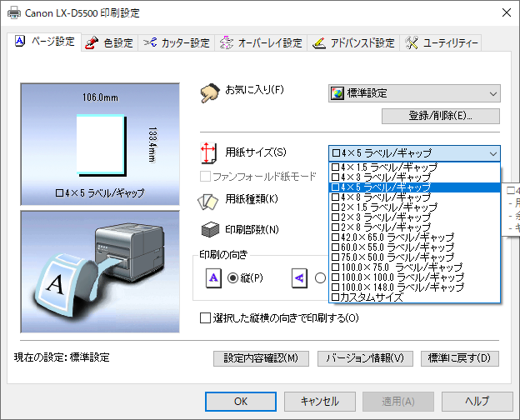Click the landscape orientation rotated A icon

coord(299,278)
